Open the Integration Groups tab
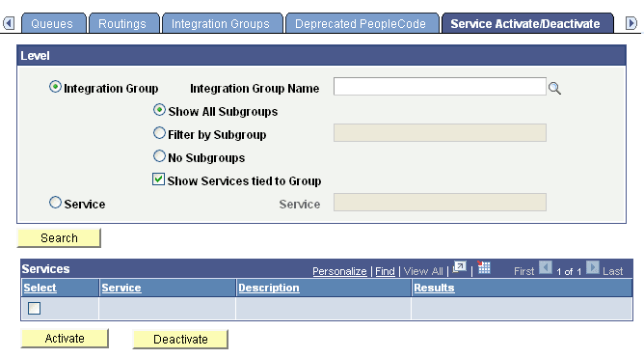644x358 pixels. 222,23
